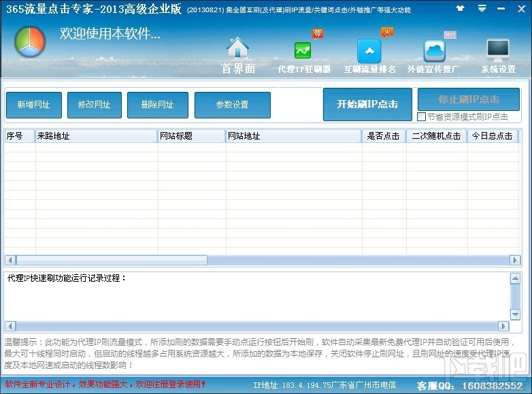This screenshot has height=394, width=532.
Task: Click the 网站地址 column header
Action: tap(294, 136)
